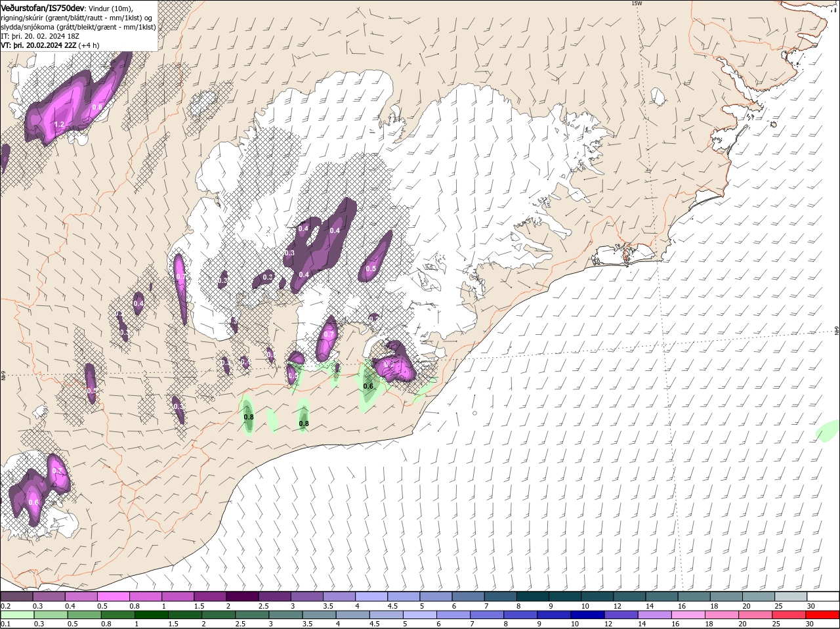Pick the upper legend dark teal swatch starting at 8
840x629 pixels.
click(533, 596)
